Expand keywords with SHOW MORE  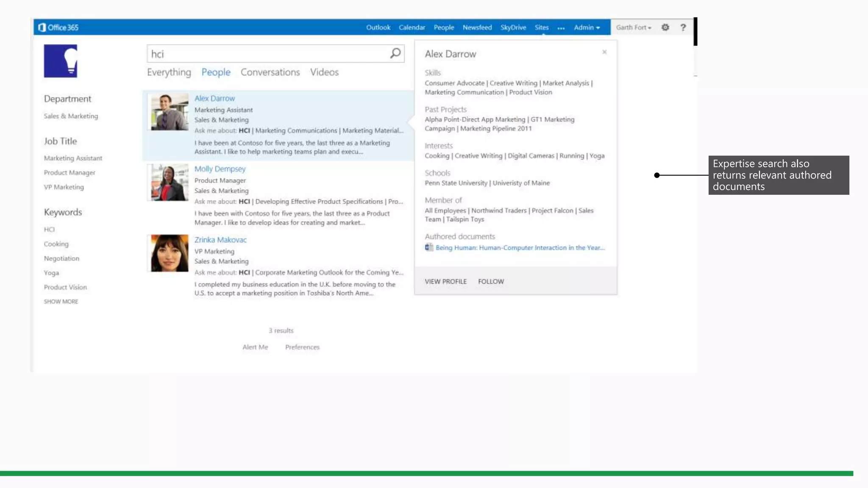pyautogui.click(x=61, y=302)
